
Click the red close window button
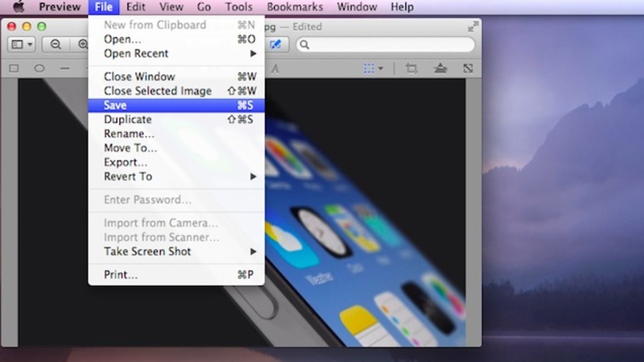tap(11, 27)
